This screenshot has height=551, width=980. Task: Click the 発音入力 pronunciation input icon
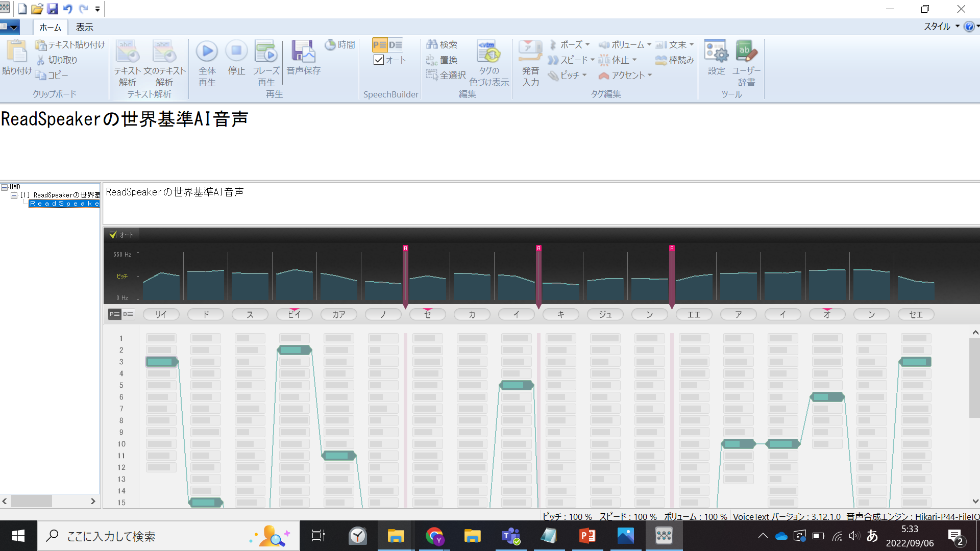[530, 52]
